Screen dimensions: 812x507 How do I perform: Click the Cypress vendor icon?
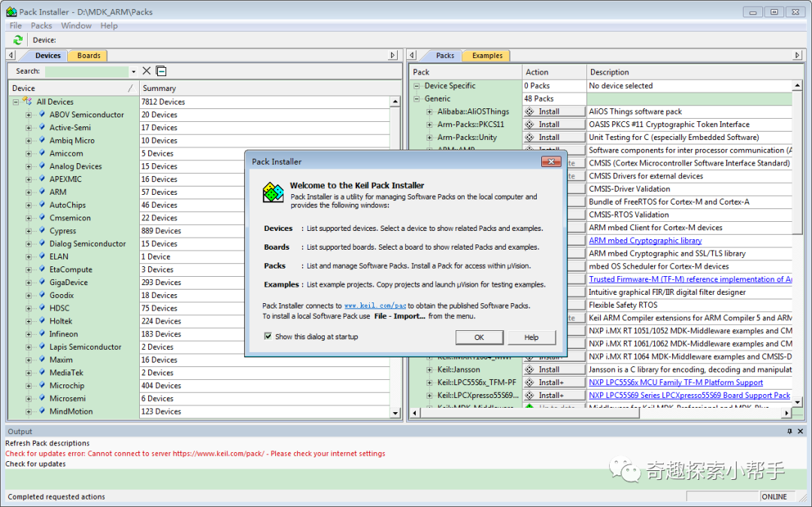point(42,230)
